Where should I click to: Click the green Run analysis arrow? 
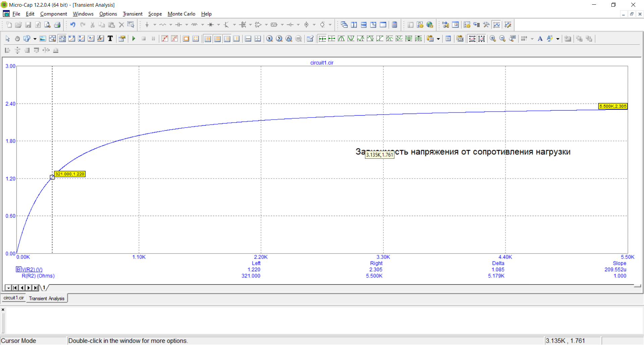(x=133, y=39)
